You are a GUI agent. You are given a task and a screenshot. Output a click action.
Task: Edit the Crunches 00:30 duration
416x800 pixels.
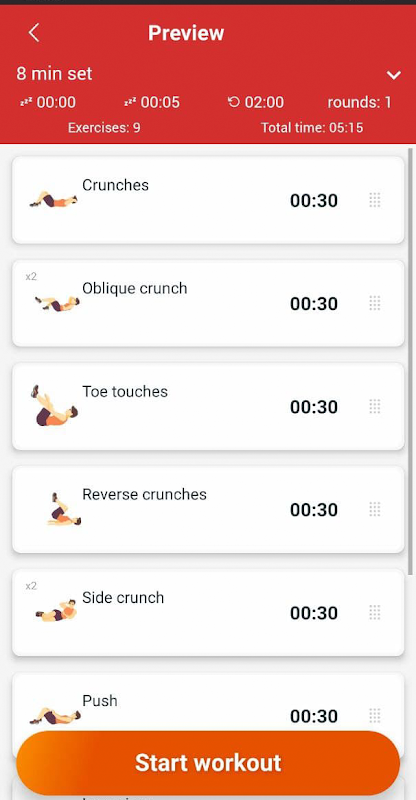pyautogui.click(x=314, y=201)
